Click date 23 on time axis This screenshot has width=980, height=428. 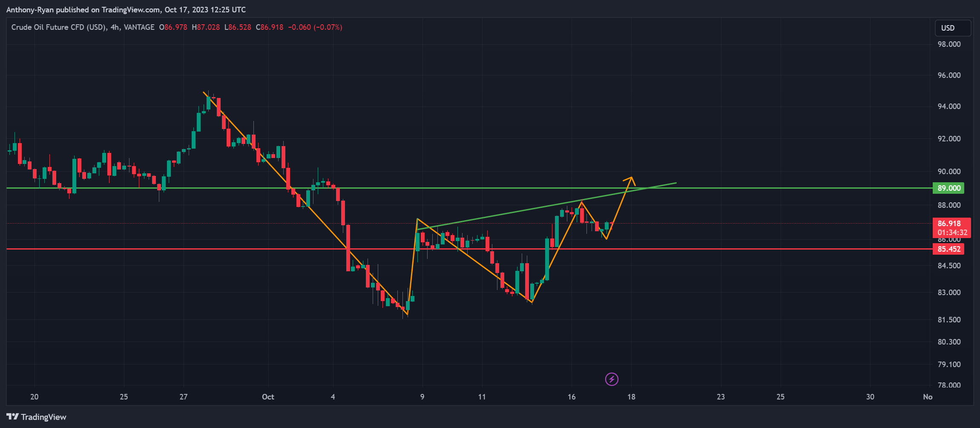(x=721, y=397)
